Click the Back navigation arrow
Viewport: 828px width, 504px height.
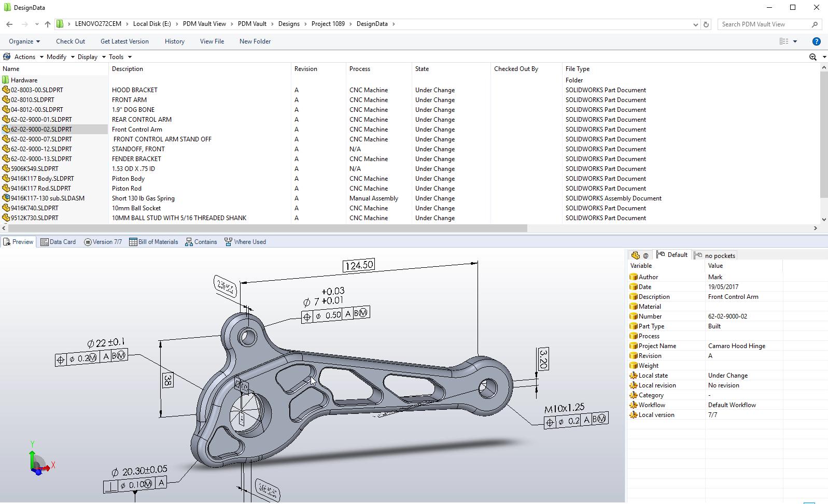click(x=9, y=24)
